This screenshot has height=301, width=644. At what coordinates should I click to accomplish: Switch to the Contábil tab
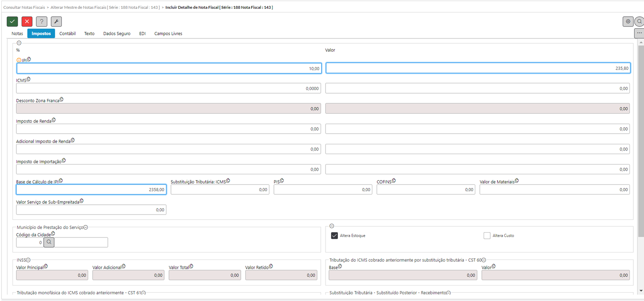[68, 34]
